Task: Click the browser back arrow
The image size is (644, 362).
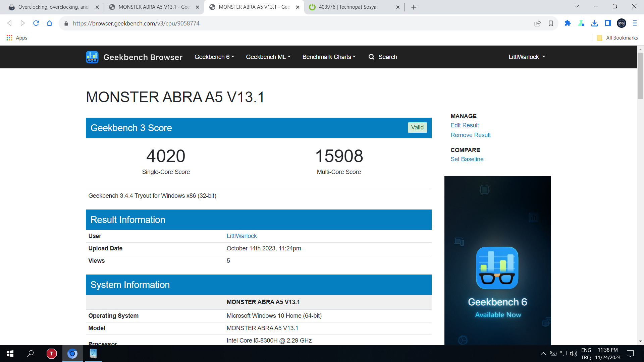Action: tap(9, 23)
